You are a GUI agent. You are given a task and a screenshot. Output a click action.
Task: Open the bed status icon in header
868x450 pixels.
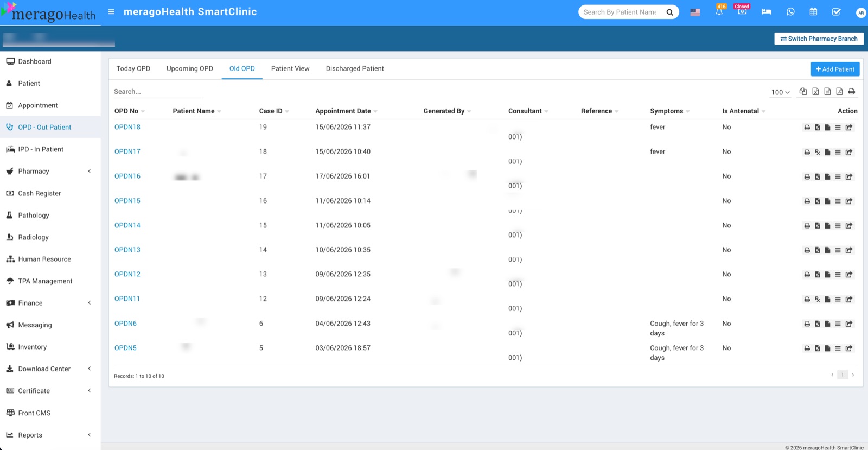[766, 12]
